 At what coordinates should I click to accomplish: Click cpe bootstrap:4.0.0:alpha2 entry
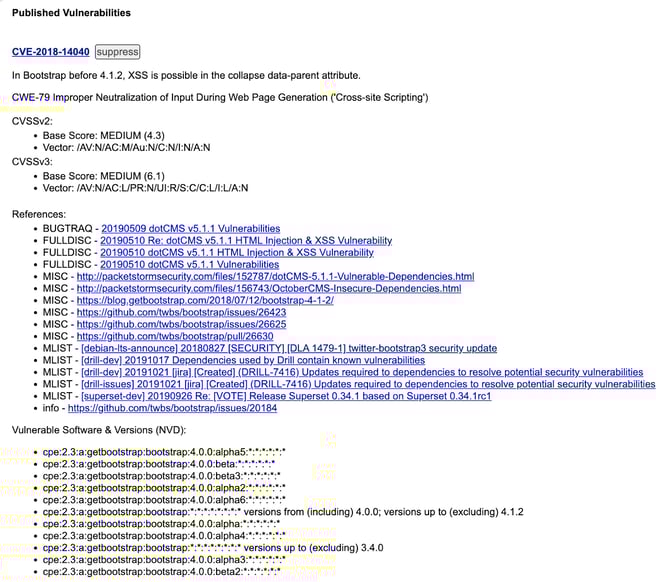point(164,488)
